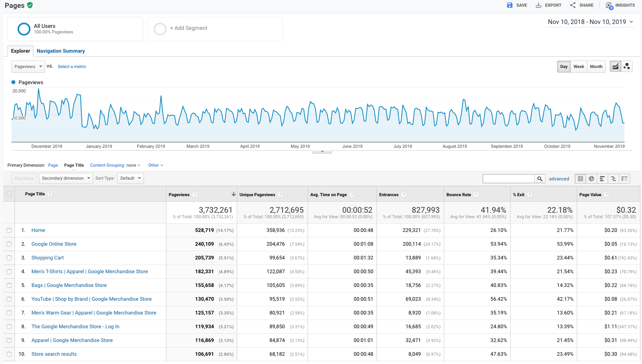Check the box for Bags row

[9, 285]
